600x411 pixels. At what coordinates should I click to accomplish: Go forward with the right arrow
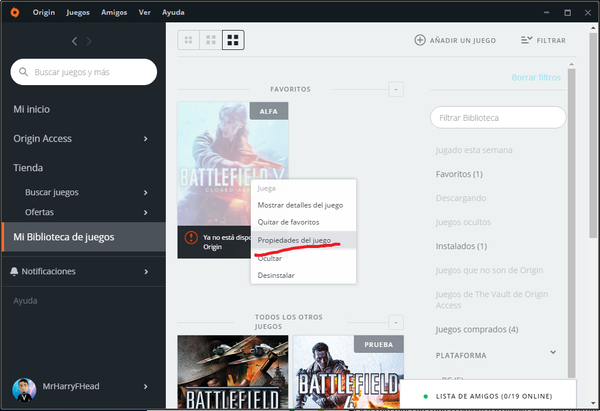point(89,41)
